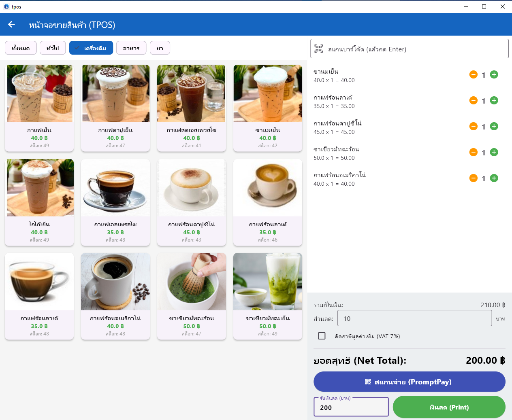Pay with สแกนจ่าย (PromptPay) button
The image size is (512, 420).
click(x=410, y=382)
